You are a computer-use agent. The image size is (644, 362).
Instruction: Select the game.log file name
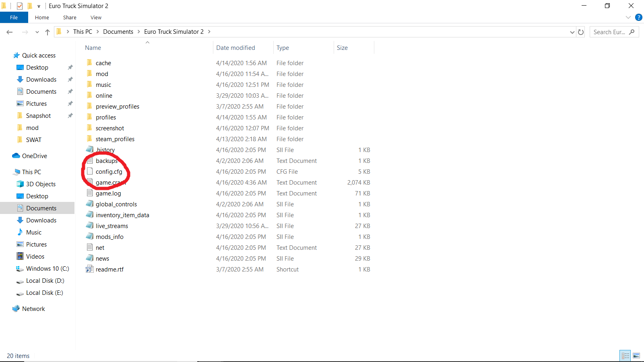point(108,193)
